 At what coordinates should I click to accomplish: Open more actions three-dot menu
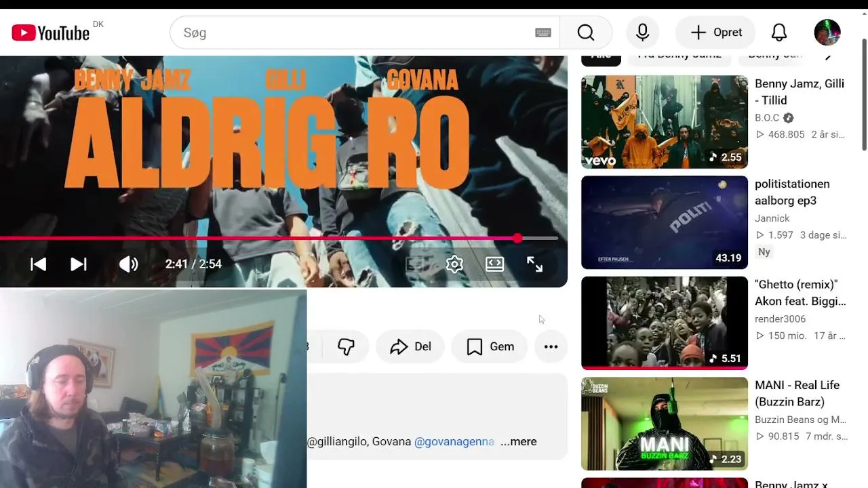(551, 346)
